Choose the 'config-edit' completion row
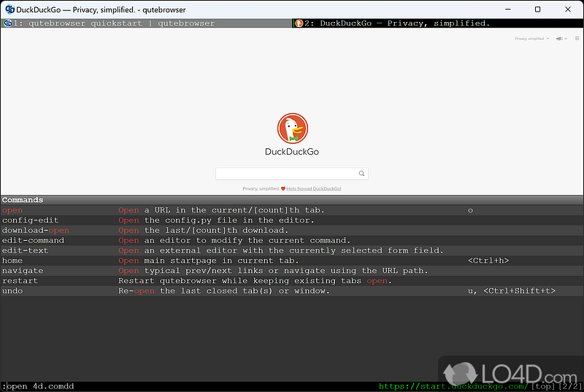The image size is (584, 392). (x=292, y=220)
